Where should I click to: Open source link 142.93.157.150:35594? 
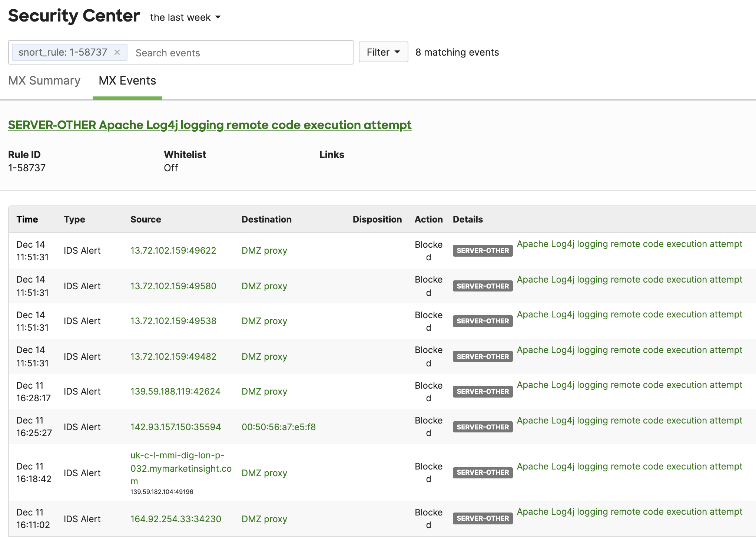(176, 427)
